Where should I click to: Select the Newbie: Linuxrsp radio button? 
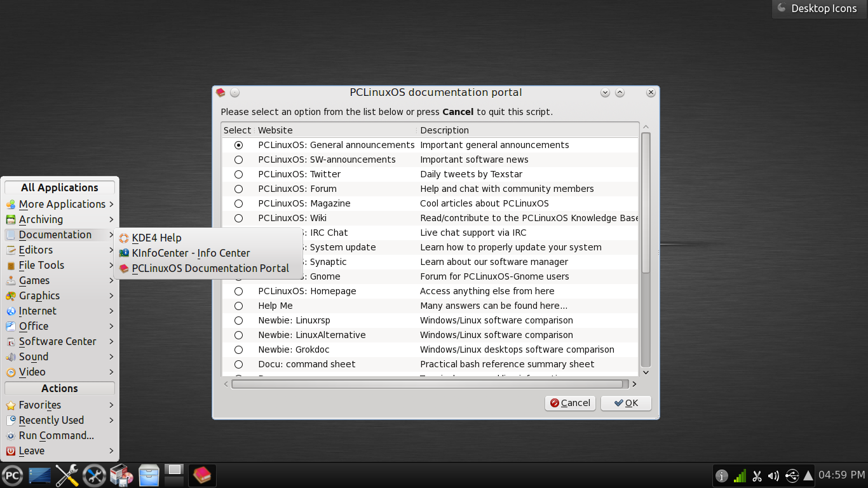tap(238, 320)
